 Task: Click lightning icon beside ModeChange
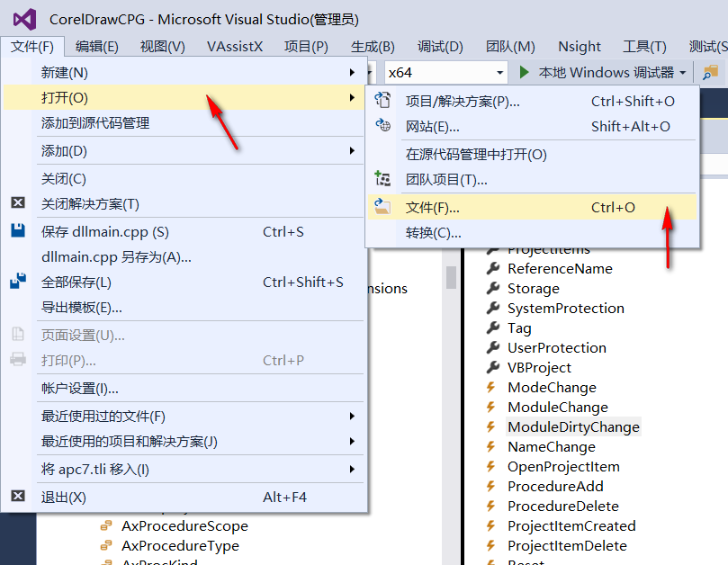(x=490, y=387)
